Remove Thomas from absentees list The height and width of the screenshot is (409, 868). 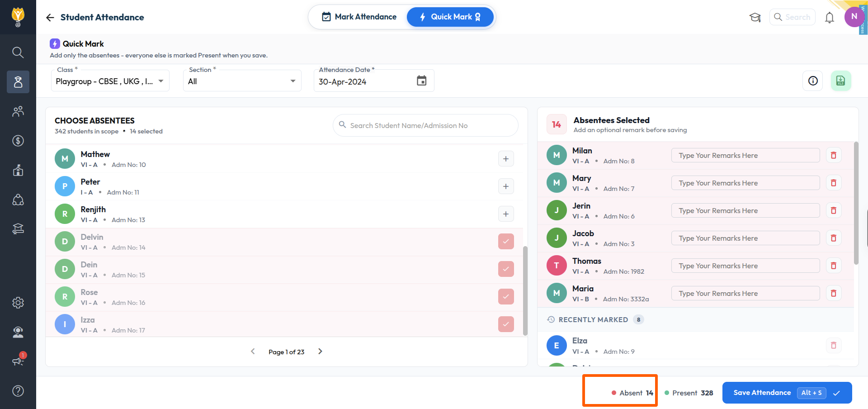coord(834,266)
